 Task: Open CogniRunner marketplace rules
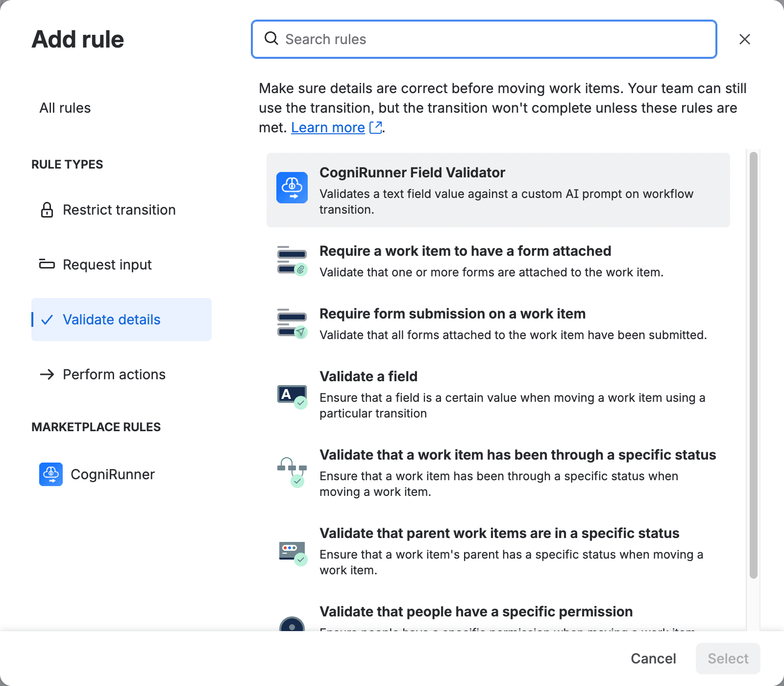122,474
